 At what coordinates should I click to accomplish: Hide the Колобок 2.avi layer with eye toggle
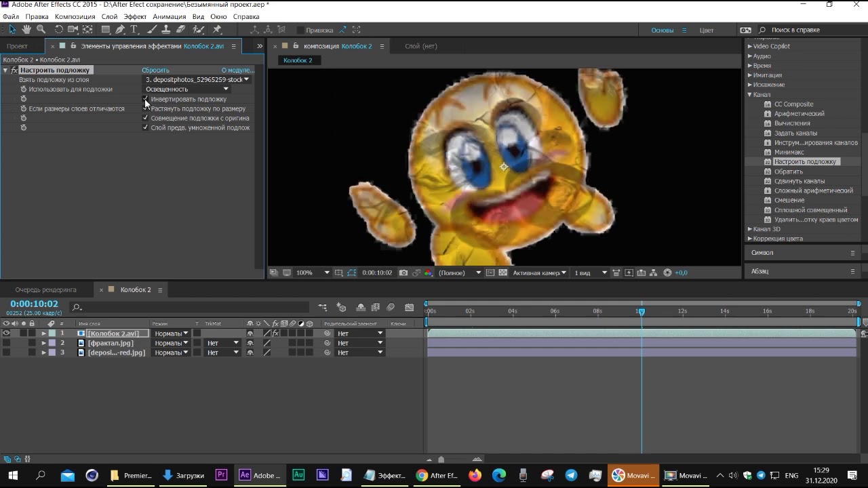(6, 333)
